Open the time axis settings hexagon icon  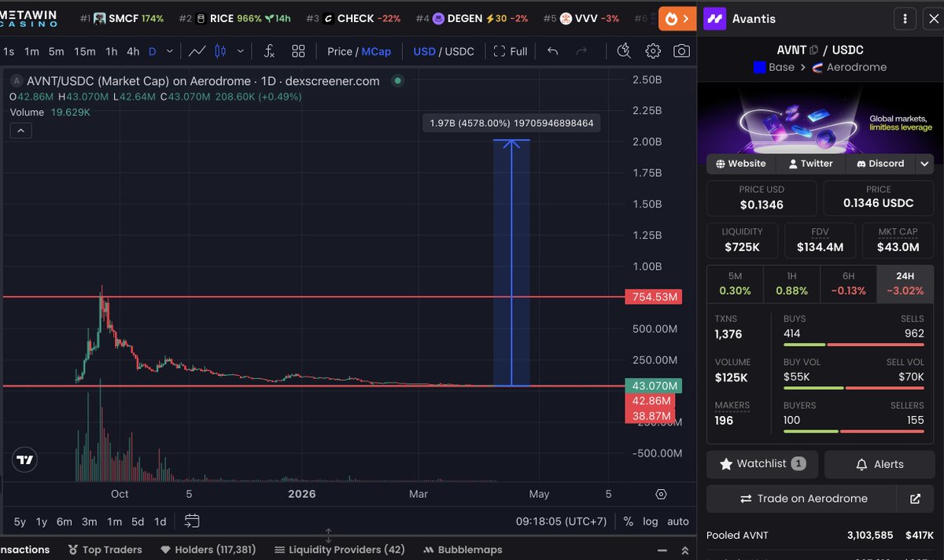[661, 495]
